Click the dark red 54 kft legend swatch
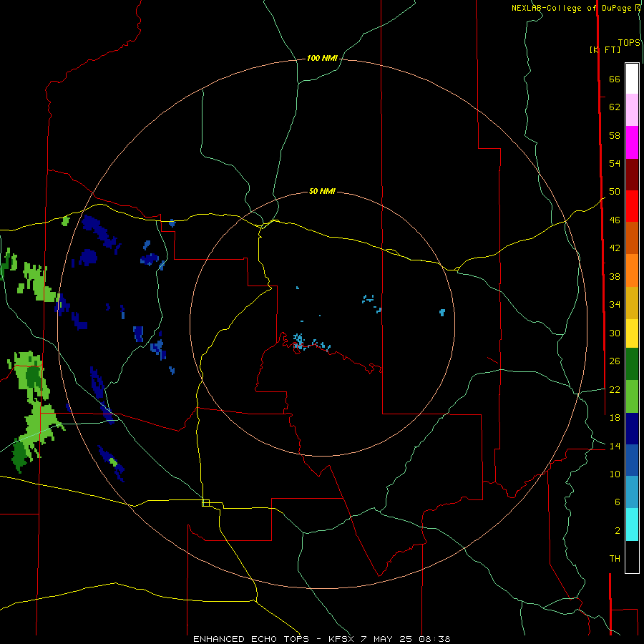Screen dimensions: 644x644 [x=632, y=175]
